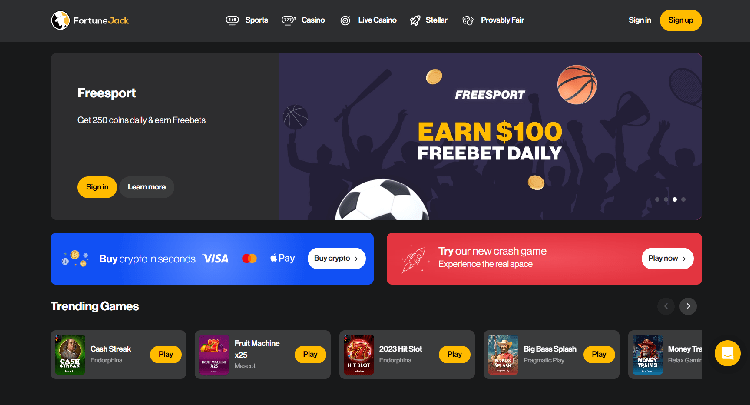Click the Buy crypto button

click(337, 258)
